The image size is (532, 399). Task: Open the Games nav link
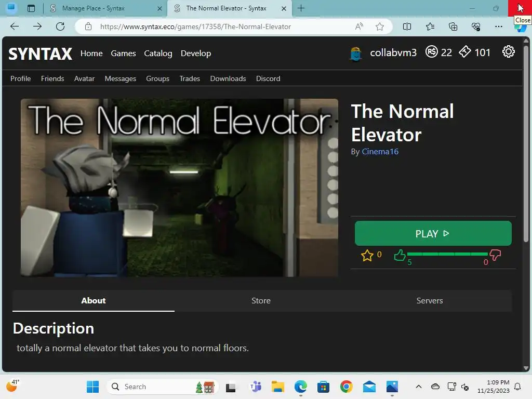tap(123, 54)
